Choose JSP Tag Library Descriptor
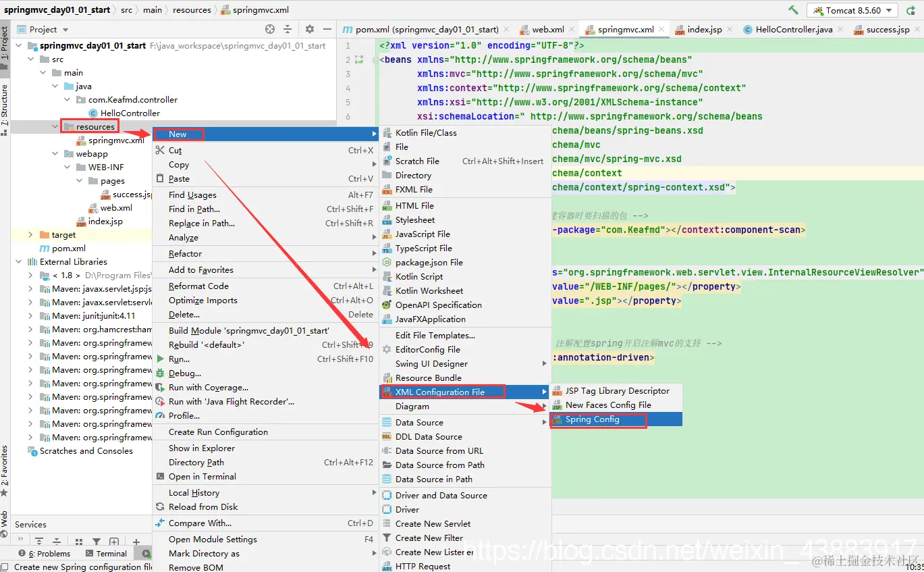The height and width of the screenshot is (572, 924). [617, 391]
